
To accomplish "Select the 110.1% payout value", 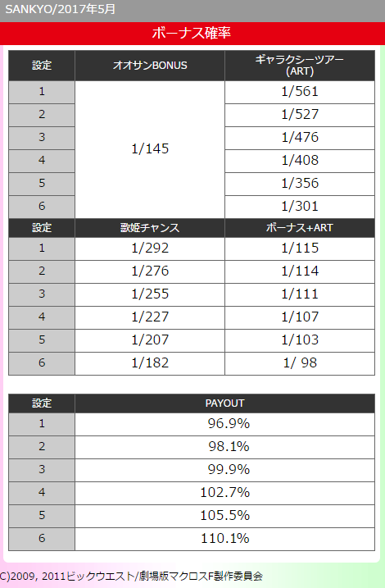I will pyautogui.click(x=224, y=539).
